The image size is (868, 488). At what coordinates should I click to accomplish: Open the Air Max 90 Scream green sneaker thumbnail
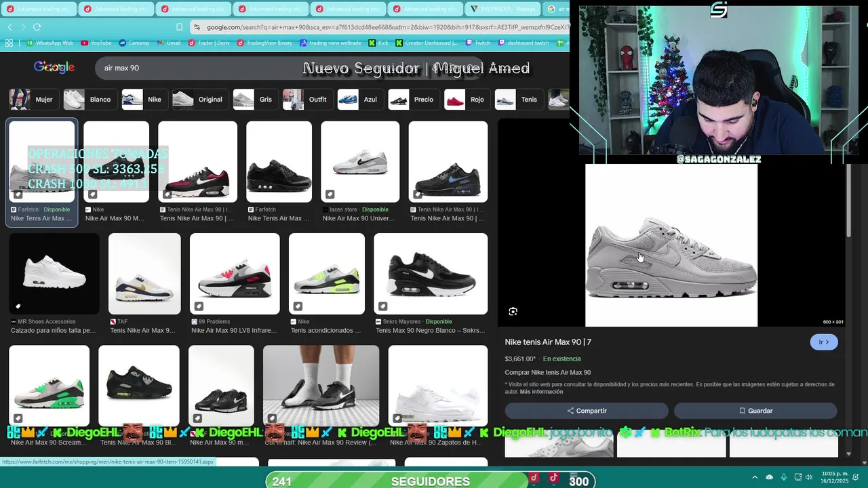coord(49,386)
